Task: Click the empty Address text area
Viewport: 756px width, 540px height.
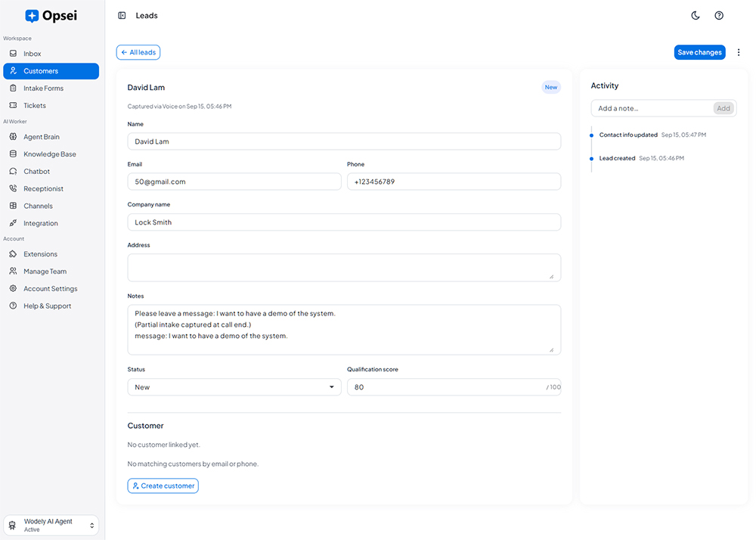Action: click(x=344, y=268)
